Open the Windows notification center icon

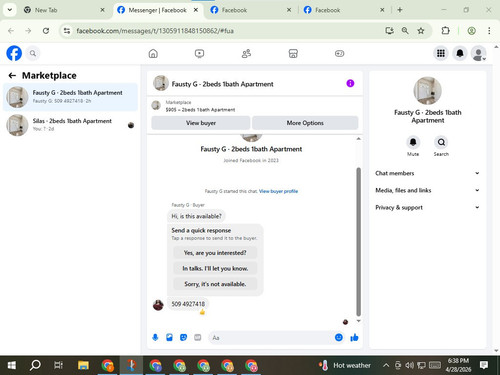click(x=484, y=365)
